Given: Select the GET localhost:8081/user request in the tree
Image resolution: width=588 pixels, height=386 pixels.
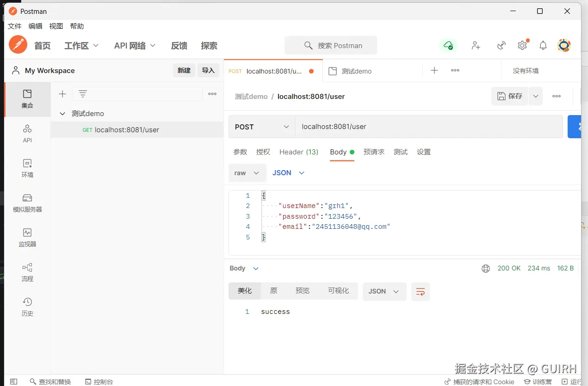Looking at the screenshot, I should click(x=137, y=130).
